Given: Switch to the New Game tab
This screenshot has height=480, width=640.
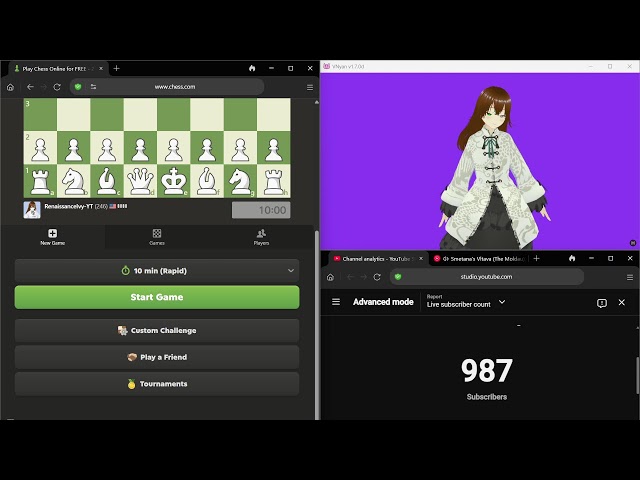Looking at the screenshot, I should [53, 237].
